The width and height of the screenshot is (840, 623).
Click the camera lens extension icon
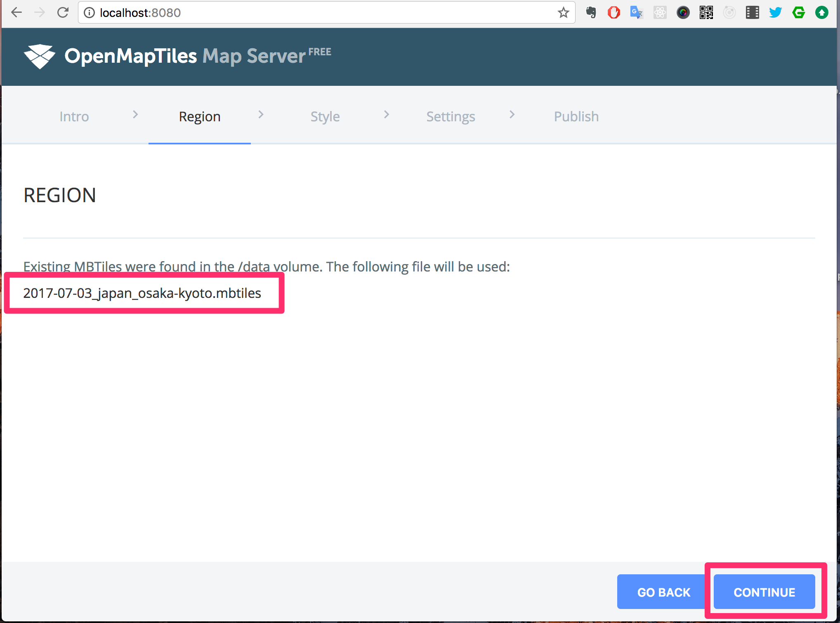683,12
